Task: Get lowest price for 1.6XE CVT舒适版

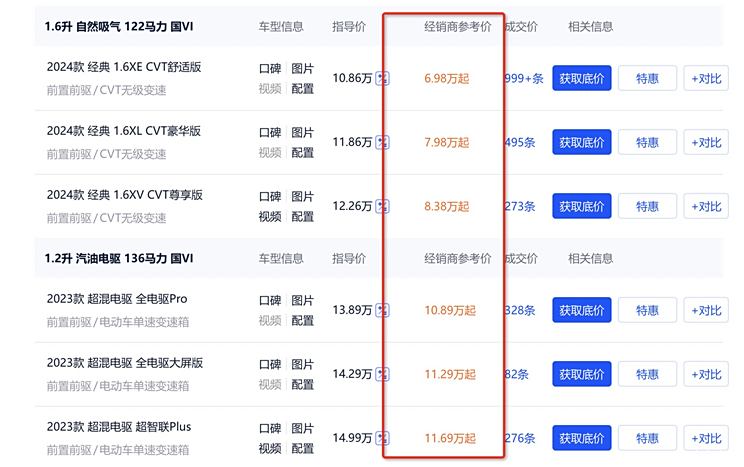Action: click(x=581, y=78)
